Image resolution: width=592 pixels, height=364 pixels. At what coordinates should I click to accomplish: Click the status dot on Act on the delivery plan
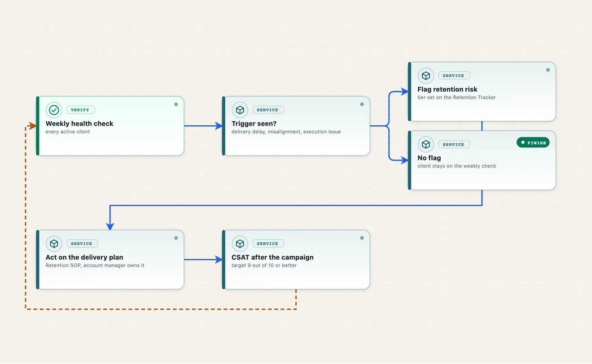pos(176,238)
